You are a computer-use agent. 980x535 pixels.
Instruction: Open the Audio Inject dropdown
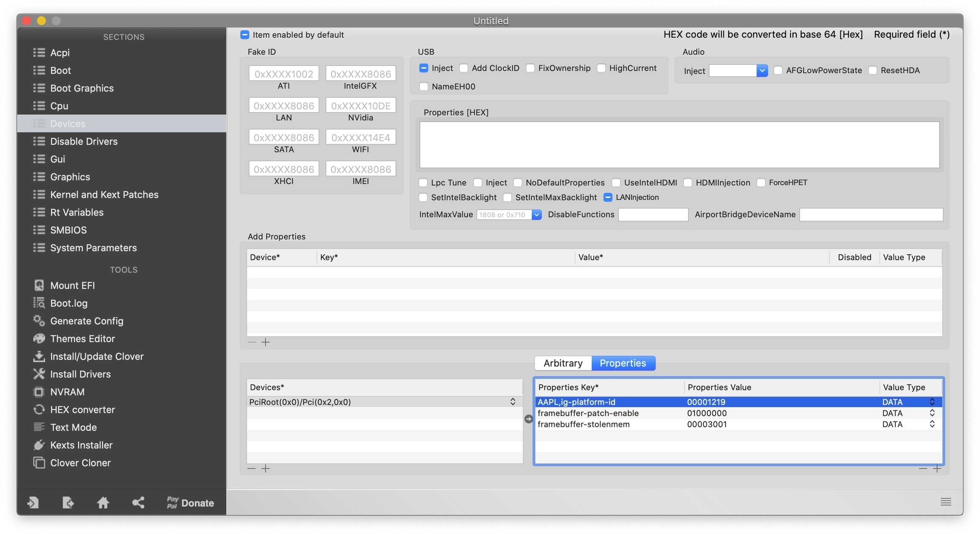[x=762, y=71]
